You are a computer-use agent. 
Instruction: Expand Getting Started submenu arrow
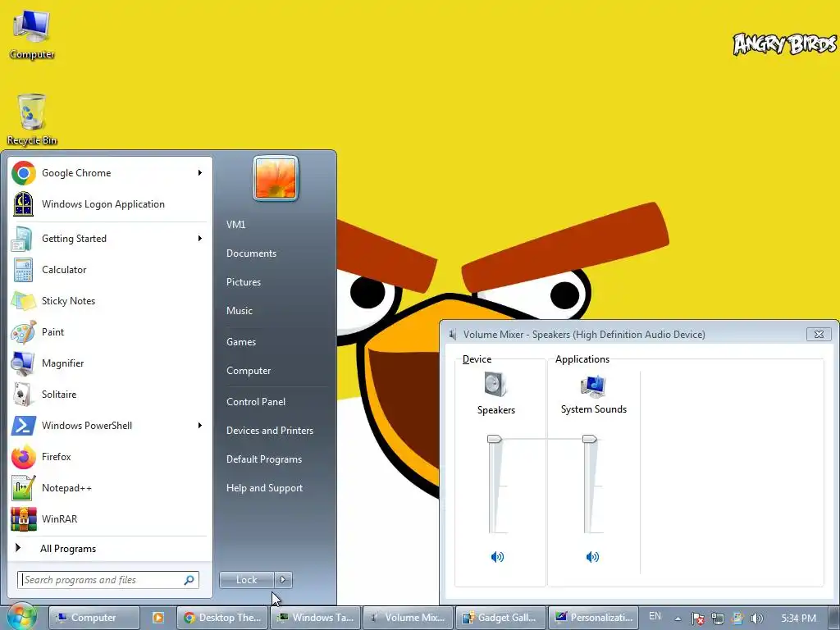pos(200,239)
